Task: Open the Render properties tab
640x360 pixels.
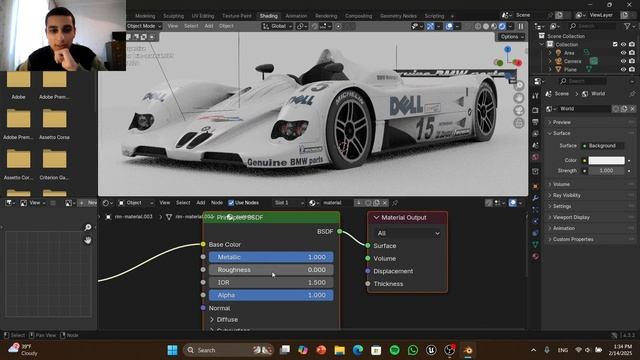Action: pyautogui.click(x=536, y=110)
